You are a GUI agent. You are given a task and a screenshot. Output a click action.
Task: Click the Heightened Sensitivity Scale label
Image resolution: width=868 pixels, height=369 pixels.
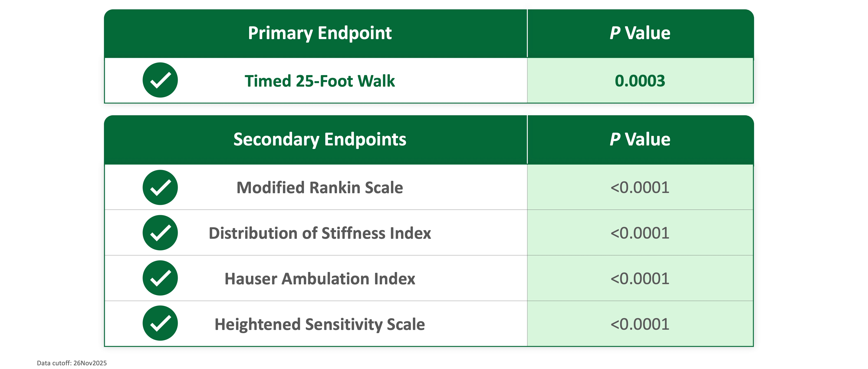tap(319, 324)
